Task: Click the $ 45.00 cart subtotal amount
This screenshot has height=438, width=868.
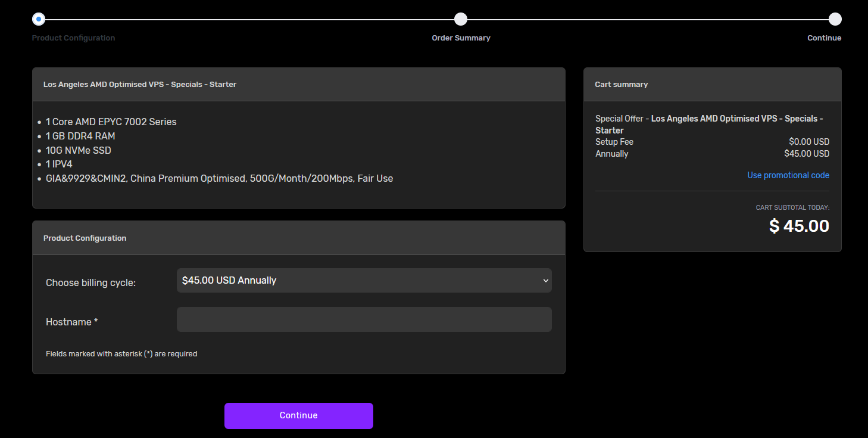Action: point(798,226)
